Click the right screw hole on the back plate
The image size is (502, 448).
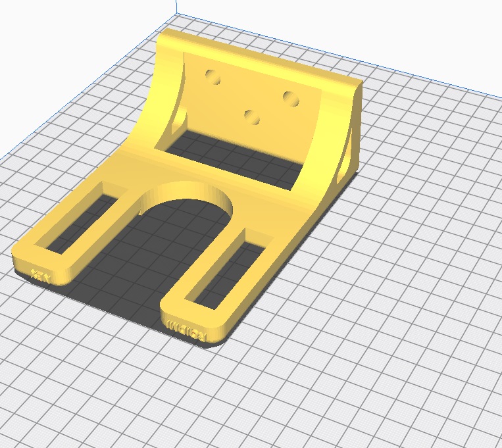click(x=290, y=97)
